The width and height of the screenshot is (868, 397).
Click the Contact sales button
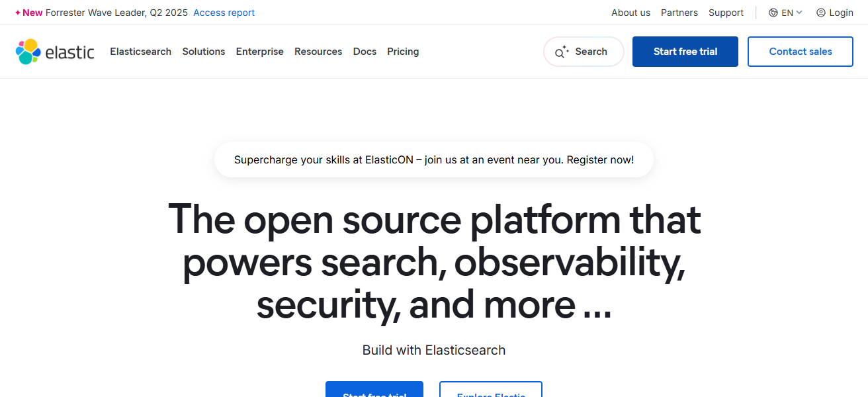pyautogui.click(x=800, y=51)
